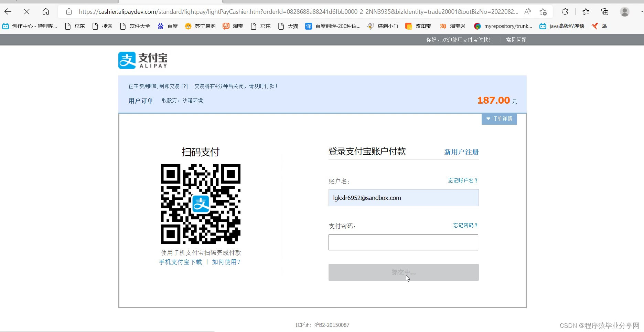This screenshot has width=644, height=332.
Task: Focus the 支付密码 password field
Action: click(403, 242)
